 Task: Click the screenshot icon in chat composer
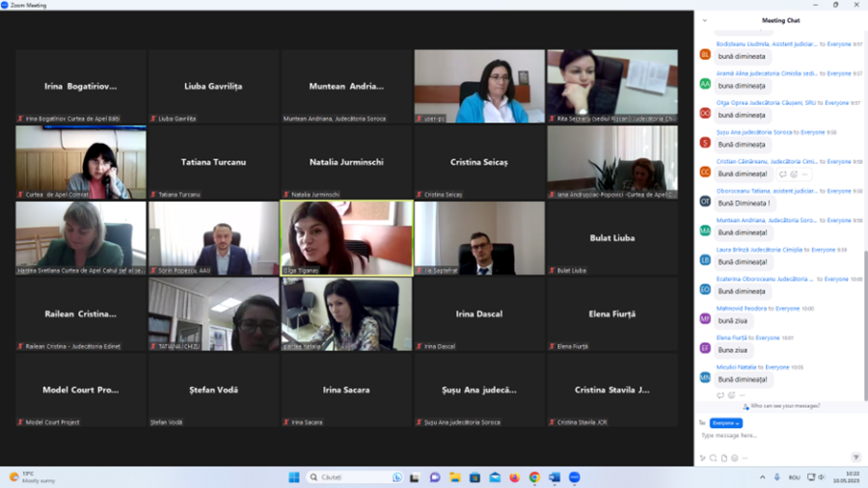click(x=713, y=458)
